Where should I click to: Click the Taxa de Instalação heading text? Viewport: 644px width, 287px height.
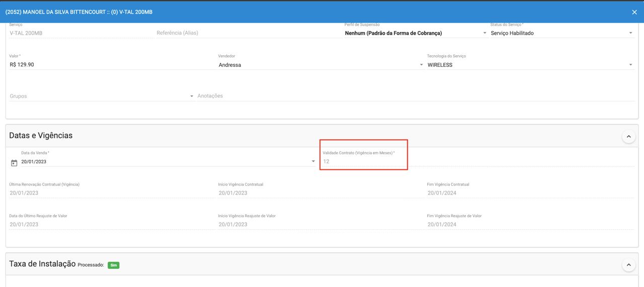click(x=42, y=264)
